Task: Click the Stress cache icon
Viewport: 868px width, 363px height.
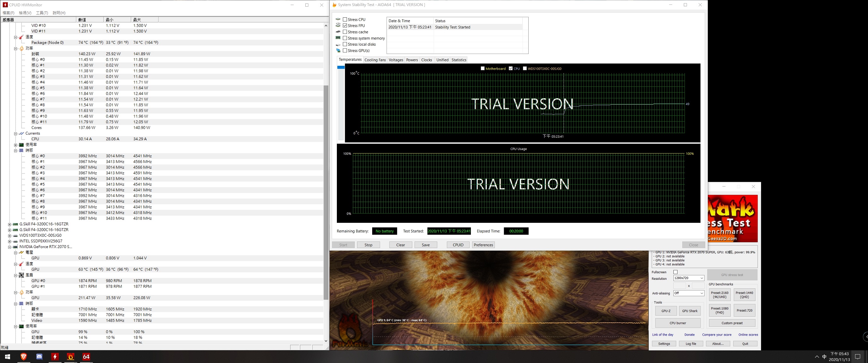Action: [x=338, y=32]
